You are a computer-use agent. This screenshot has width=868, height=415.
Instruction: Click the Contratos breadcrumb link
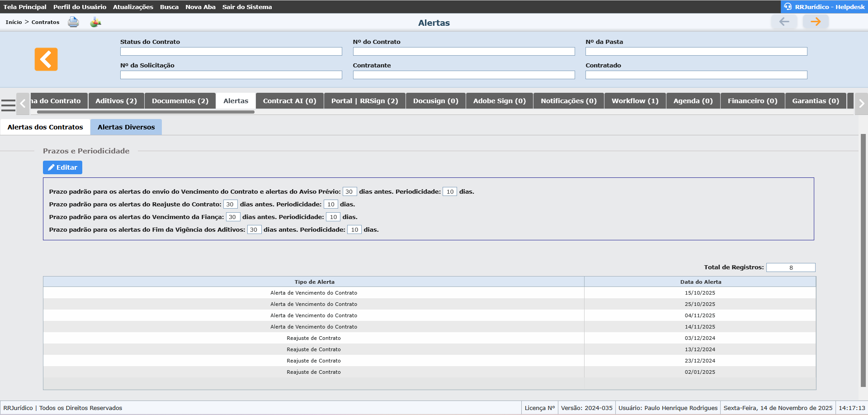pyautogui.click(x=45, y=22)
